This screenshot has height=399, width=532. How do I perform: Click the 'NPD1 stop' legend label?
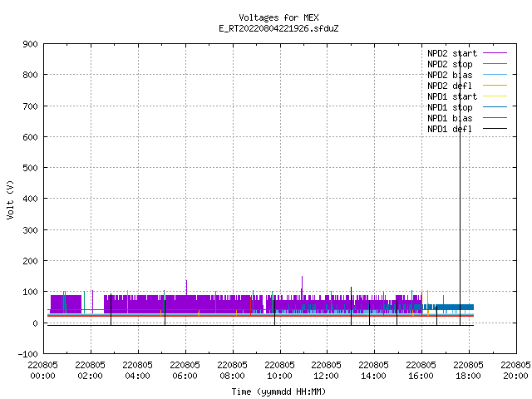450,107
